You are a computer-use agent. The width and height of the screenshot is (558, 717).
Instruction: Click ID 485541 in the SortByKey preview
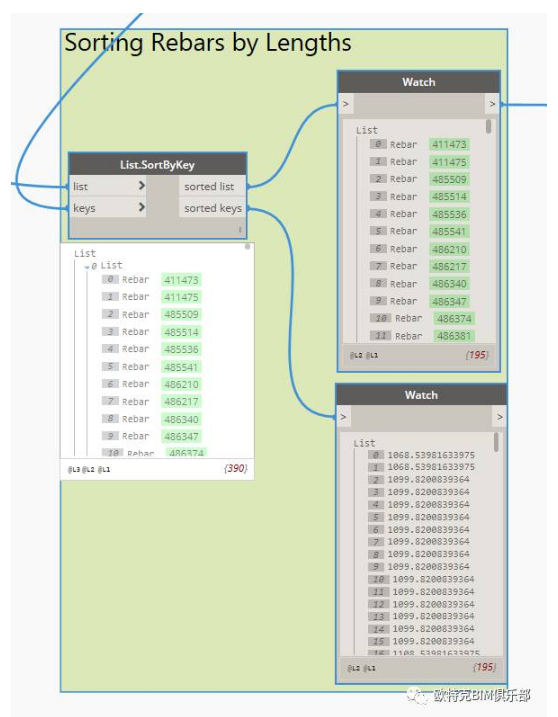point(181,367)
